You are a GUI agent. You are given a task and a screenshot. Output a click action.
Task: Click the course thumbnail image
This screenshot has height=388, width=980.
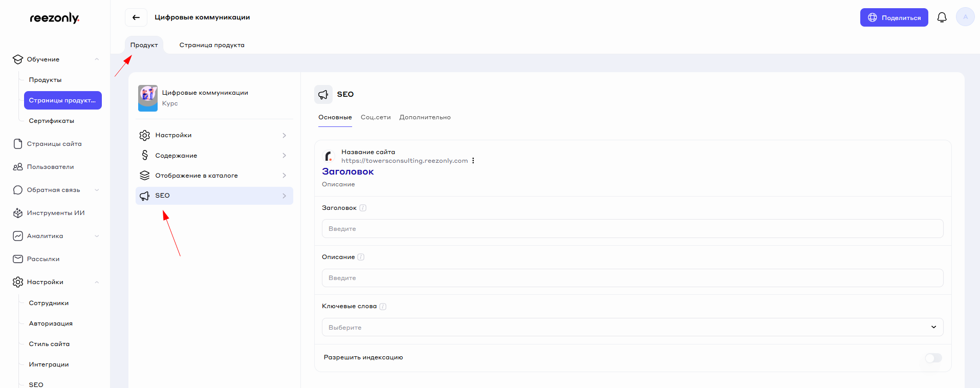pyautogui.click(x=148, y=98)
